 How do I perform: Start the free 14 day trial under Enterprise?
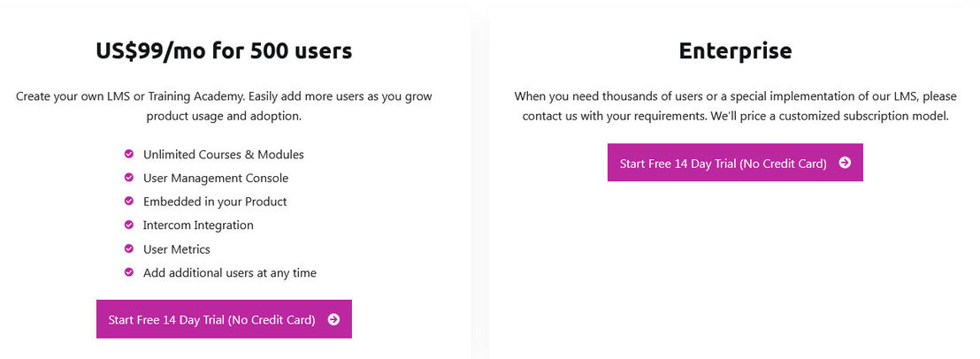(735, 163)
